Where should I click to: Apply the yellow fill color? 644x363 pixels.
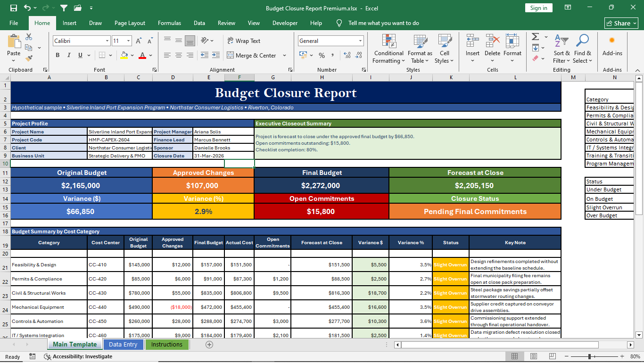click(x=124, y=55)
